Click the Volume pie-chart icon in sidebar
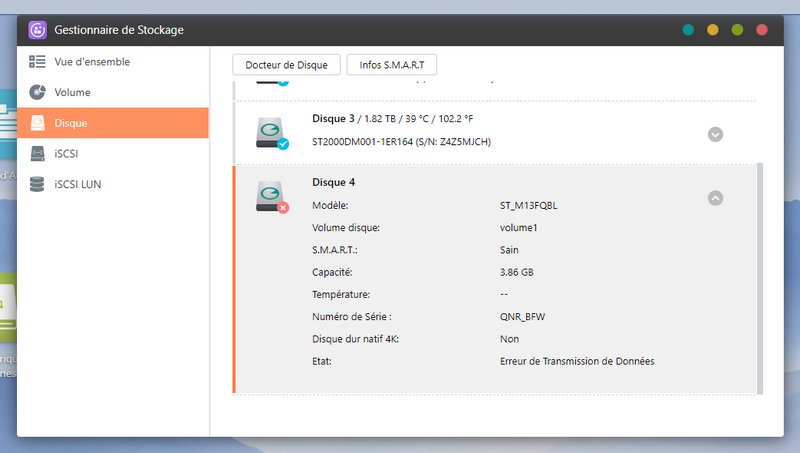The width and height of the screenshot is (800, 453). (x=37, y=93)
